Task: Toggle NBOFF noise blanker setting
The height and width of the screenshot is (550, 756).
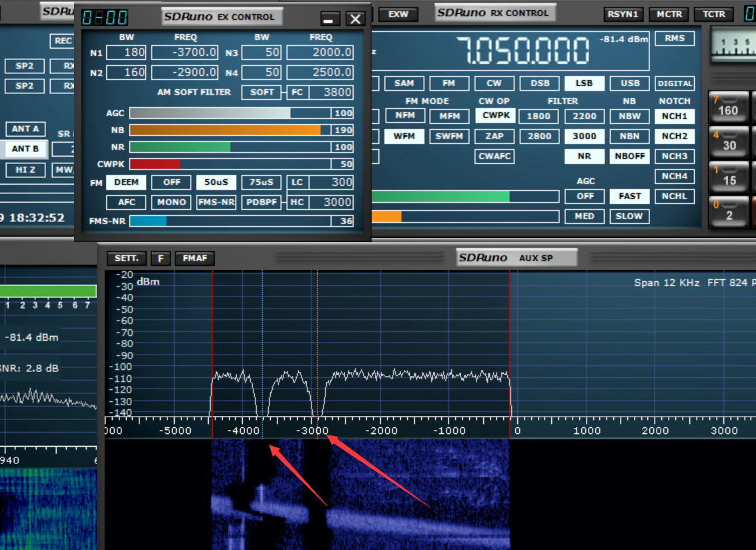Action: click(x=630, y=156)
